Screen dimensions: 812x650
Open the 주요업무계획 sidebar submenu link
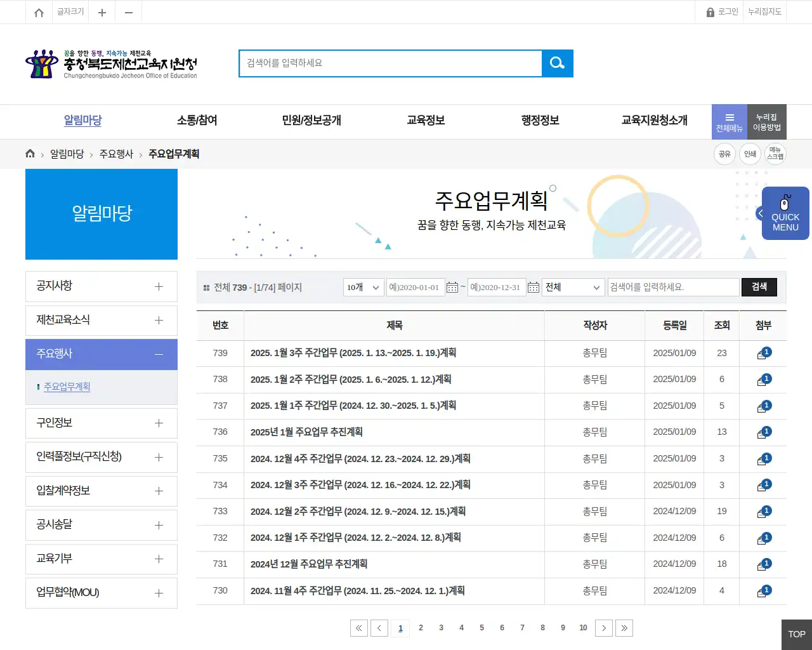[67, 387]
